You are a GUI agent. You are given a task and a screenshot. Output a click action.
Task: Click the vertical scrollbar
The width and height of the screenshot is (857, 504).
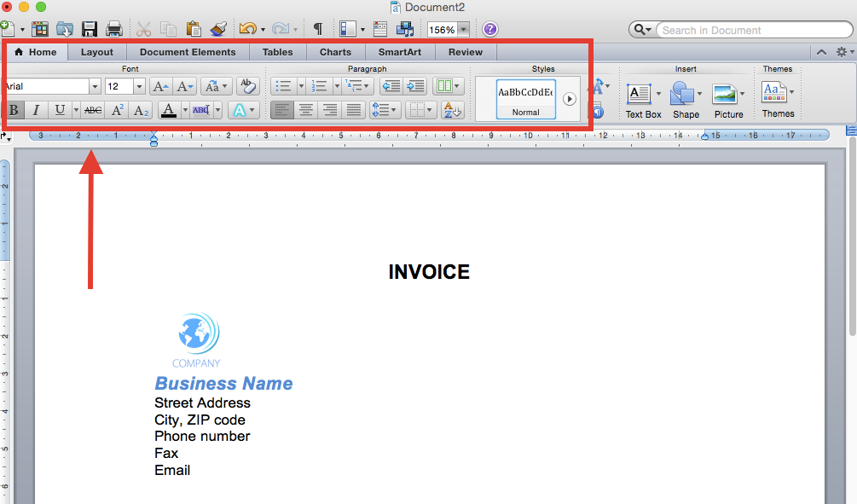click(x=852, y=236)
